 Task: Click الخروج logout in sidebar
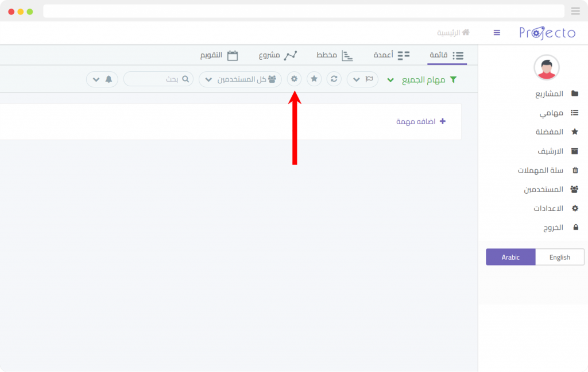click(560, 228)
